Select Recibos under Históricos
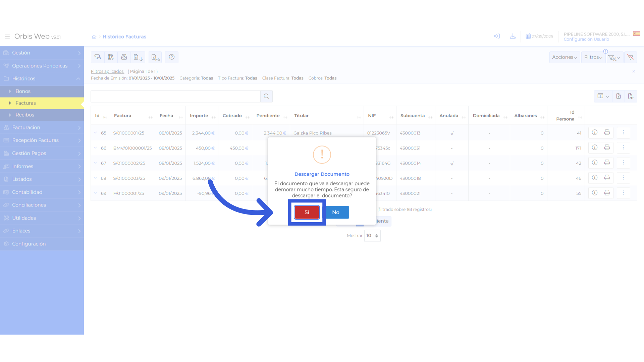The image size is (644, 362). coord(42,115)
